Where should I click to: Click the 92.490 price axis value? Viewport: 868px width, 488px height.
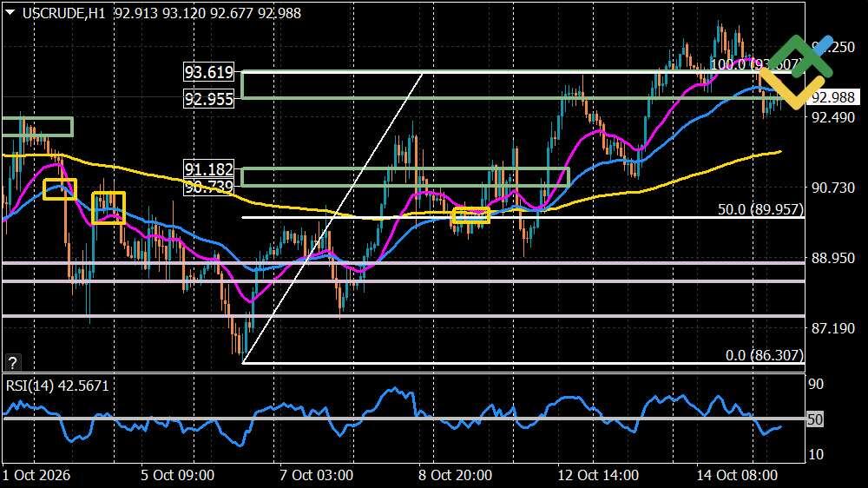click(x=833, y=117)
